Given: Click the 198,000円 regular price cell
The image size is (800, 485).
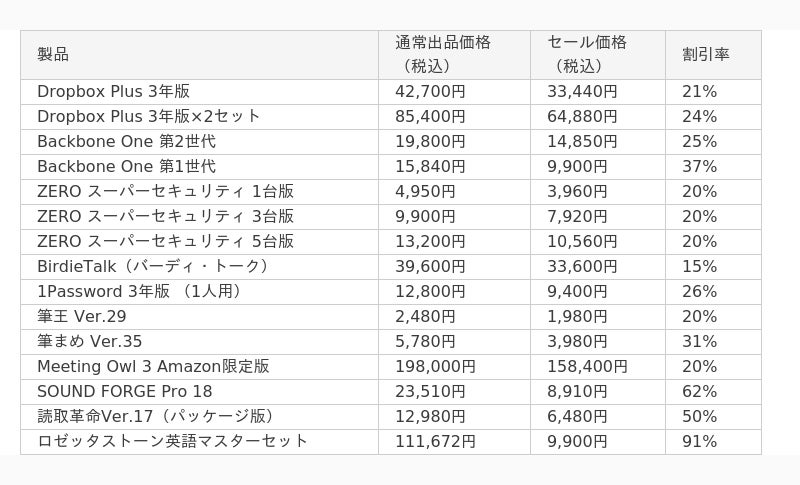Looking at the screenshot, I should 454,367.
